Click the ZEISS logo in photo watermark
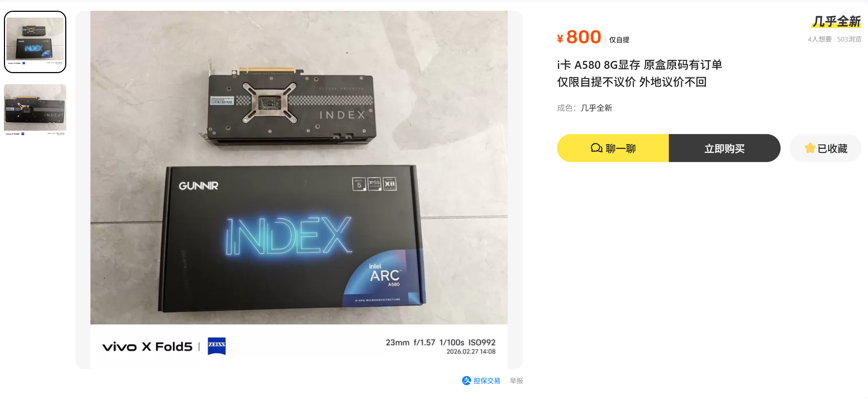 (217, 346)
